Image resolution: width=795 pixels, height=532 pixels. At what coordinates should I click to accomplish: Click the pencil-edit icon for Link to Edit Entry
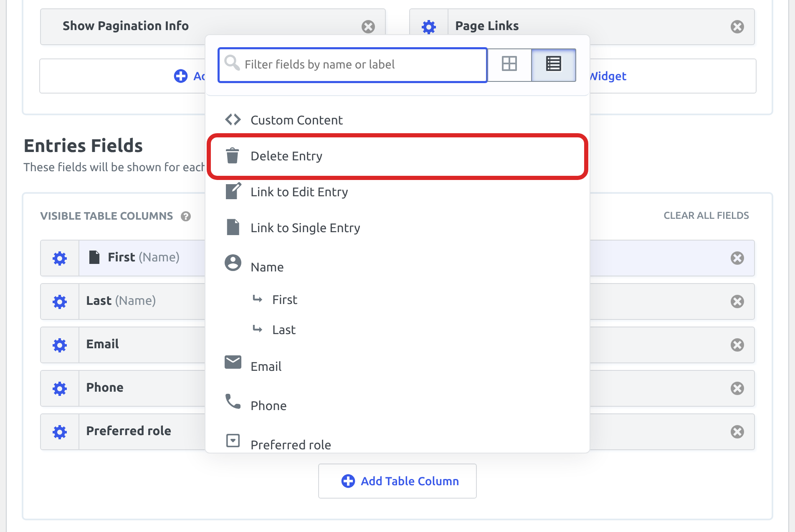(233, 191)
